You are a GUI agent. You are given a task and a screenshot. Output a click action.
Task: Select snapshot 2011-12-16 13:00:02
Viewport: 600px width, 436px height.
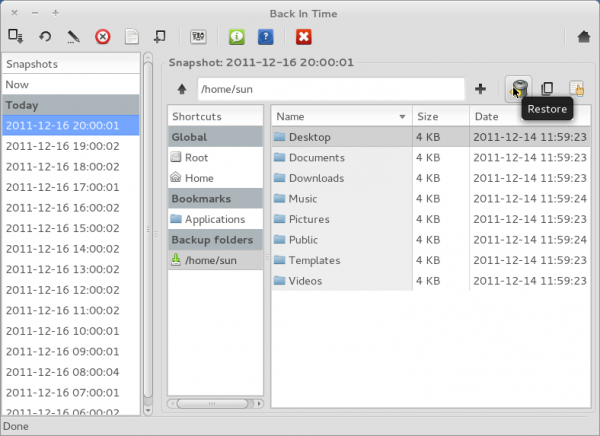71,269
